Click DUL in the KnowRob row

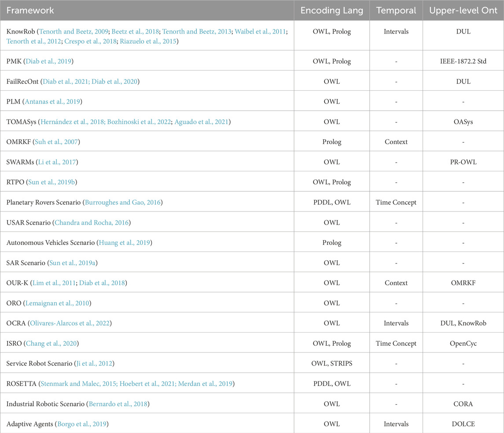coord(463,32)
